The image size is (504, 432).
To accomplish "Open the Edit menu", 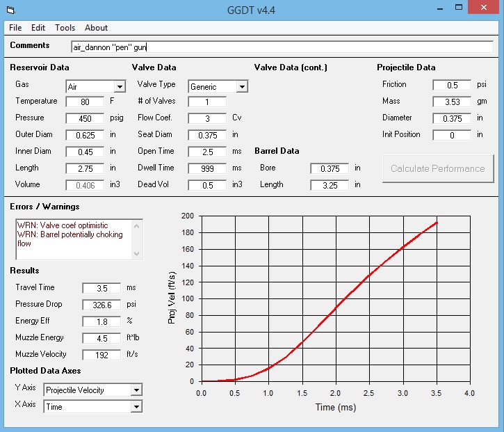I will tap(38, 28).
